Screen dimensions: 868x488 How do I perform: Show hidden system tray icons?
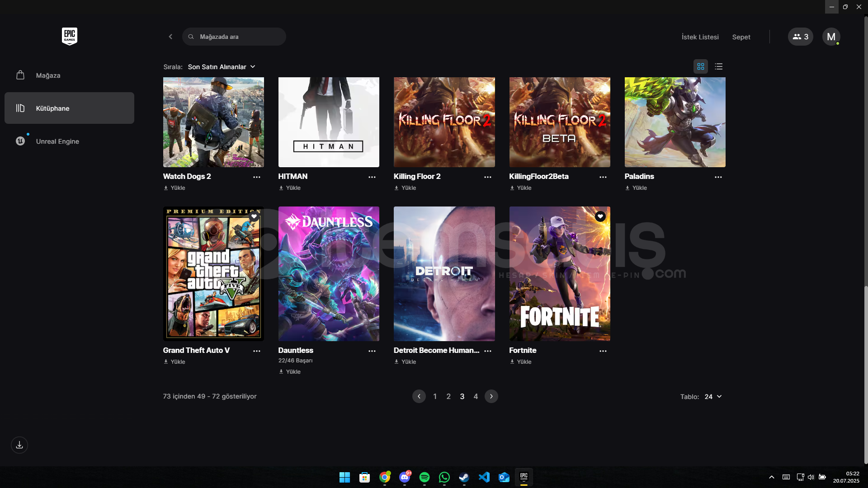point(772,477)
